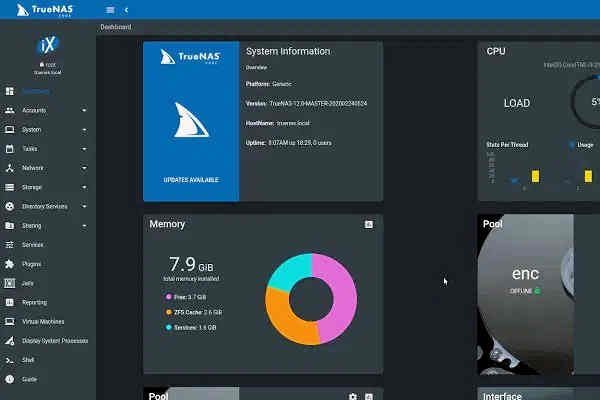Expand the Directory Services menu arrow
The height and width of the screenshot is (400, 600).
(84, 206)
